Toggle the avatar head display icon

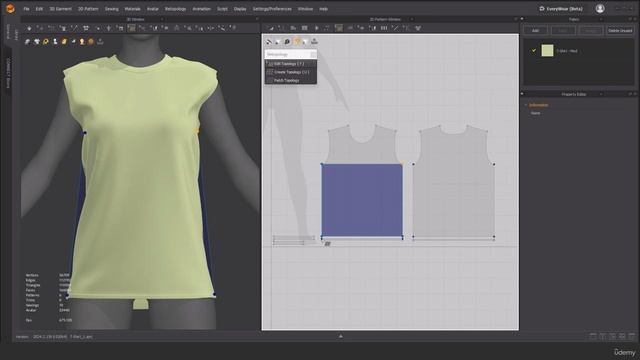82,42
